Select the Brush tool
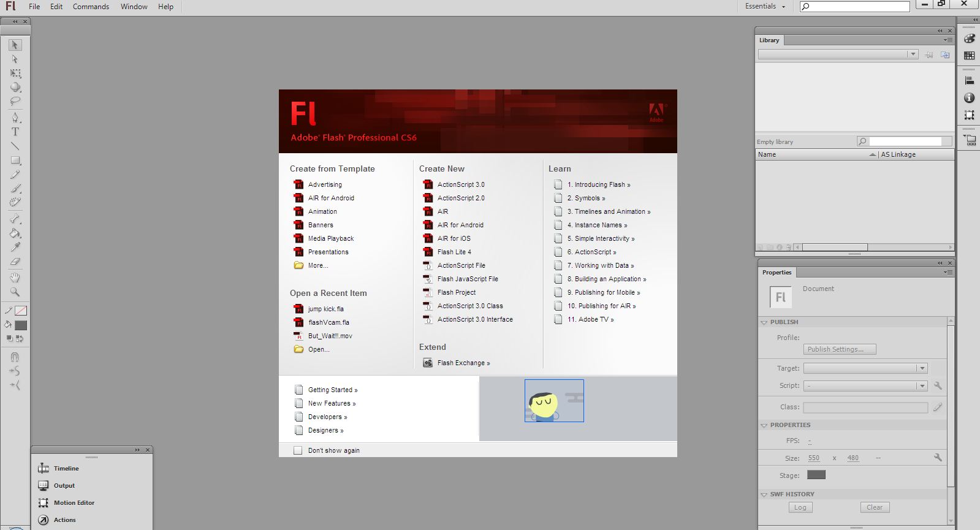Image resolution: width=980 pixels, height=530 pixels. 15,189
